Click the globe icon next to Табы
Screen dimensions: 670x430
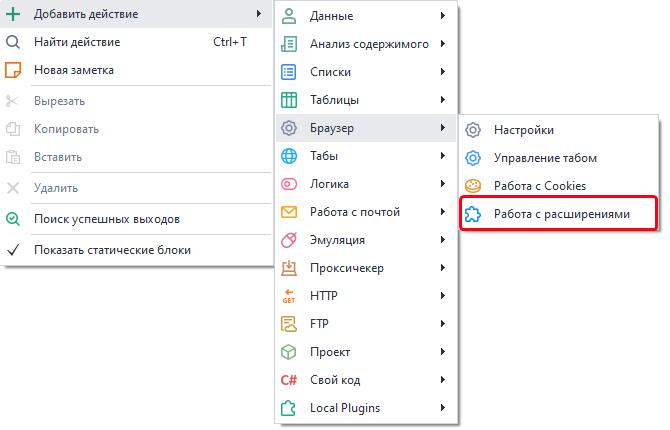point(289,156)
